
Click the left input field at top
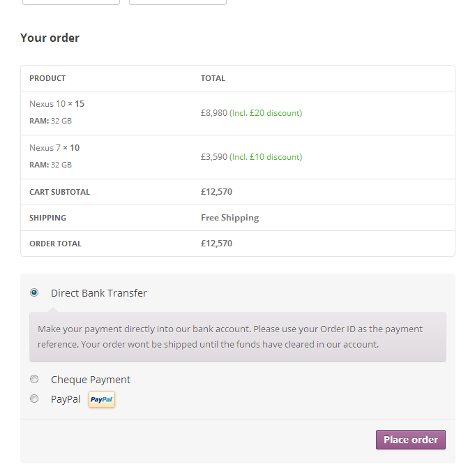(71, 2)
